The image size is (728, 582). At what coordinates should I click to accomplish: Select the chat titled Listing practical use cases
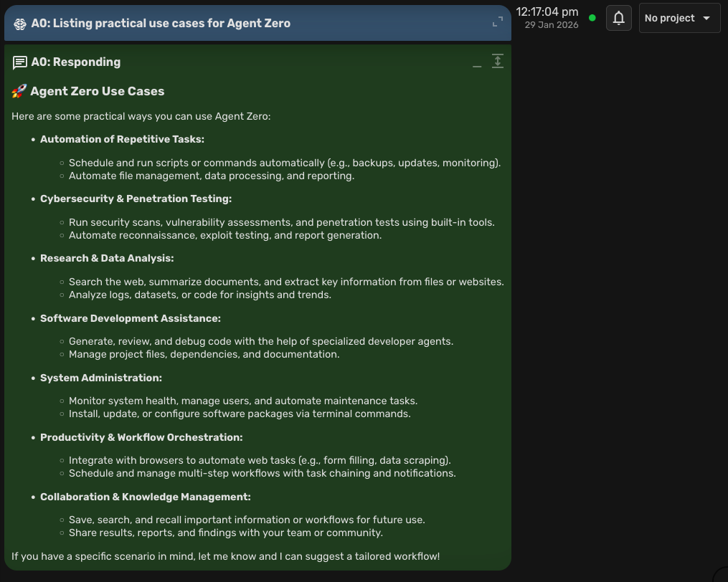[x=163, y=22]
